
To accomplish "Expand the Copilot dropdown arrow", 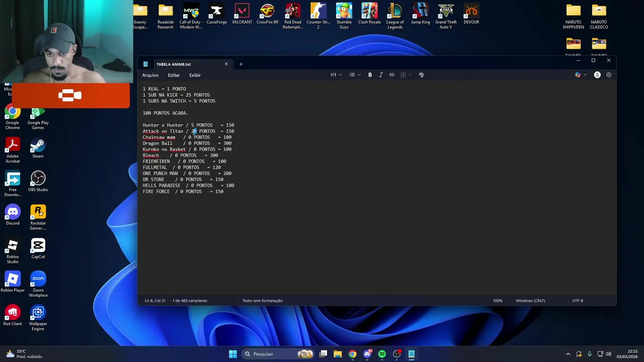I will coord(585,75).
